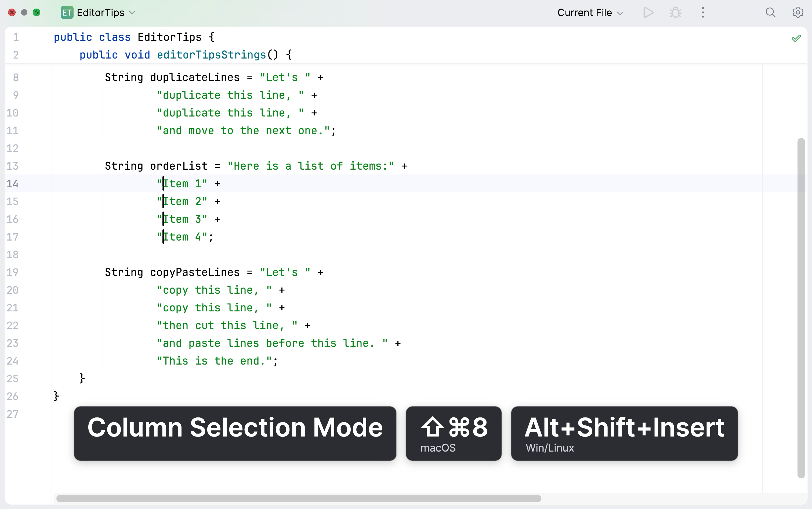Click the "Item 4" string
Screen dimensions: 812x509
coord(182,237)
